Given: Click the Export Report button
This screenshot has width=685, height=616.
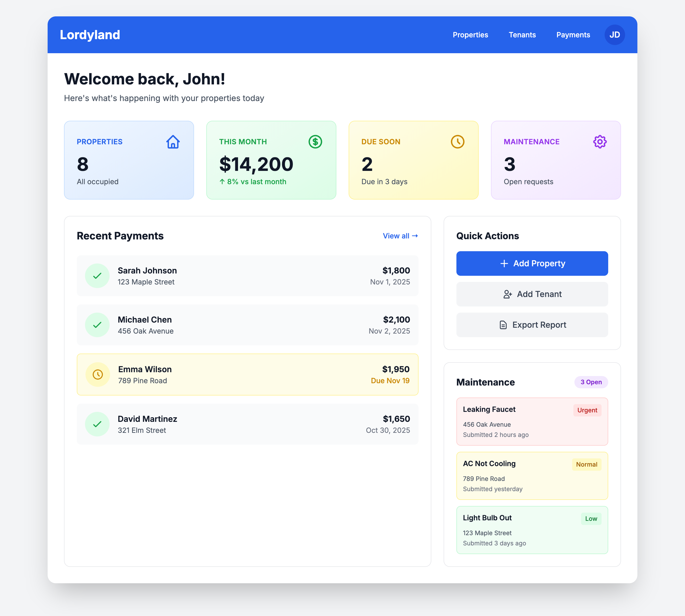Looking at the screenshot, I should [532, 325].
